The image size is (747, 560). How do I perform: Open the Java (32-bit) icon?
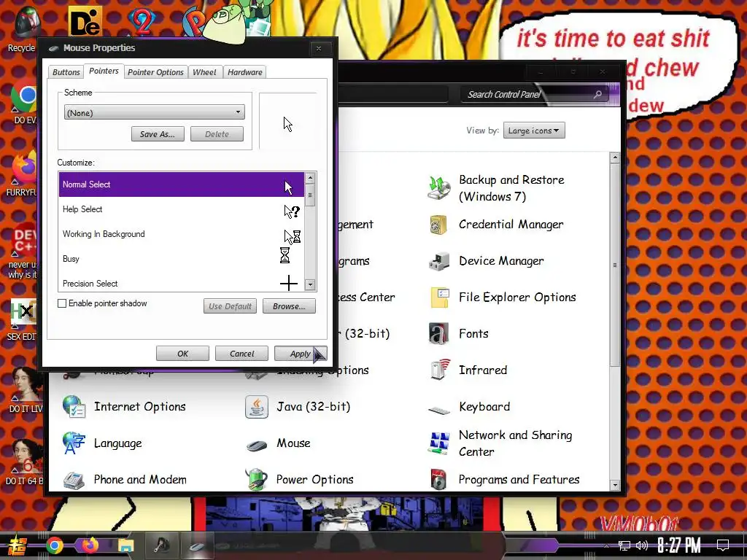pos(256,407)
